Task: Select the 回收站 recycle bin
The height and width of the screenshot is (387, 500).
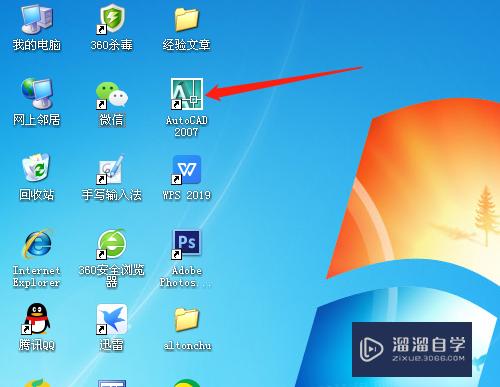Action: [x=36, y=168]
